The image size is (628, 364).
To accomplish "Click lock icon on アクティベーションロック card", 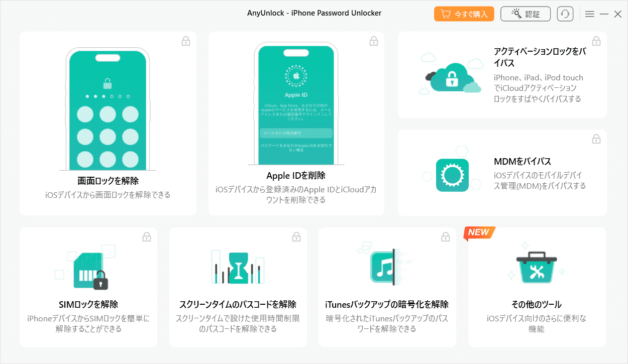I will [x=596, y=41].
